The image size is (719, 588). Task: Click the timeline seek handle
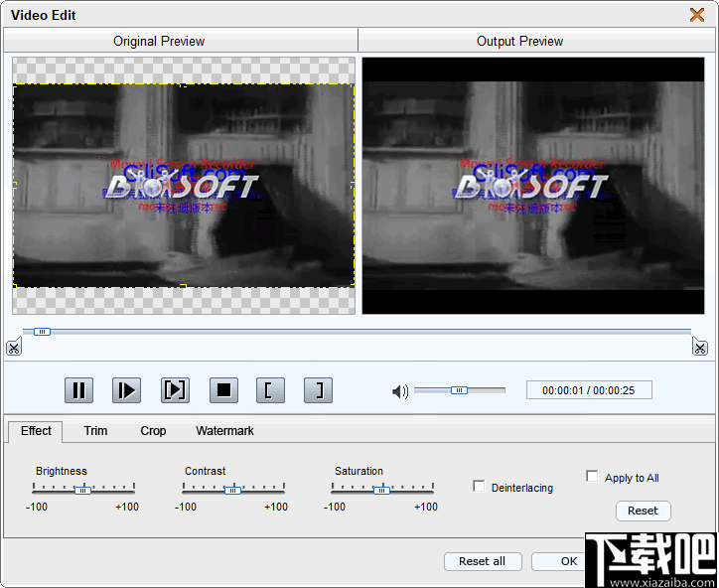(x=42, y=332)
